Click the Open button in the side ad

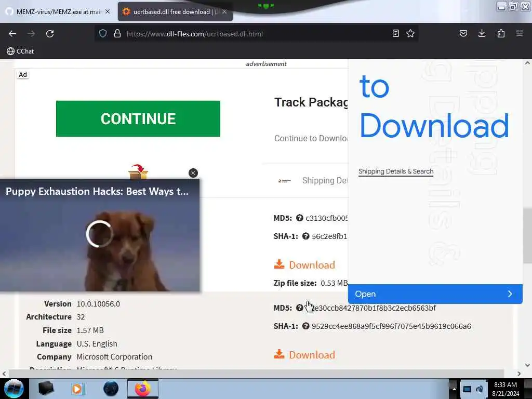[435, 294]
